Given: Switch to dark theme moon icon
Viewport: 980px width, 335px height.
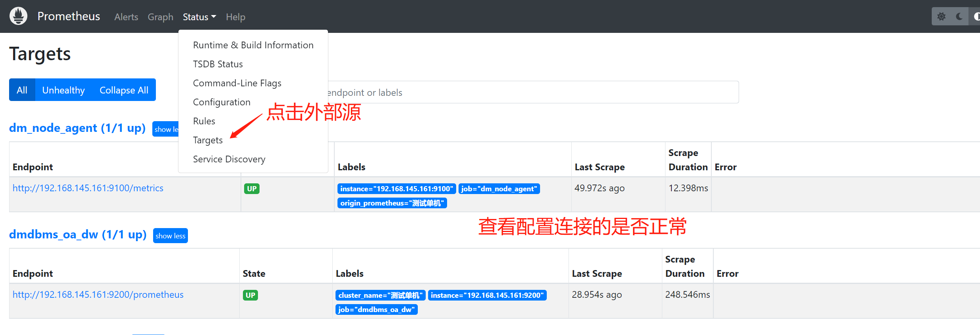Looking at the screenshot, I should click(x=959, y=16).
